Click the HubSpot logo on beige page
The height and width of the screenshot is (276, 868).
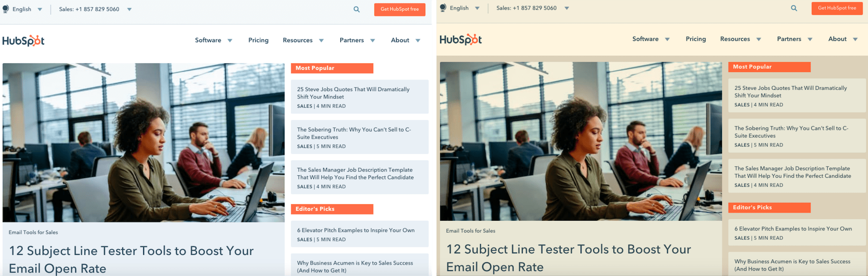[461, 39]
